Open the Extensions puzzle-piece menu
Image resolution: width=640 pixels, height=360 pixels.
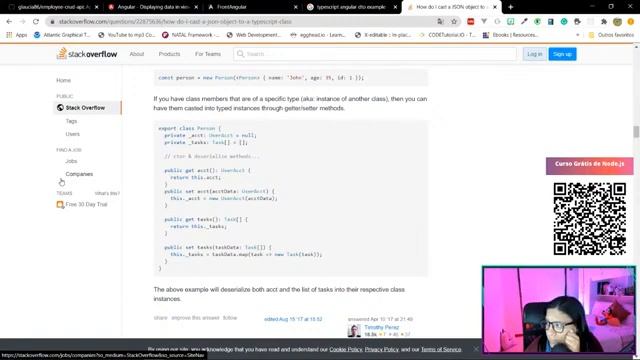604,22
